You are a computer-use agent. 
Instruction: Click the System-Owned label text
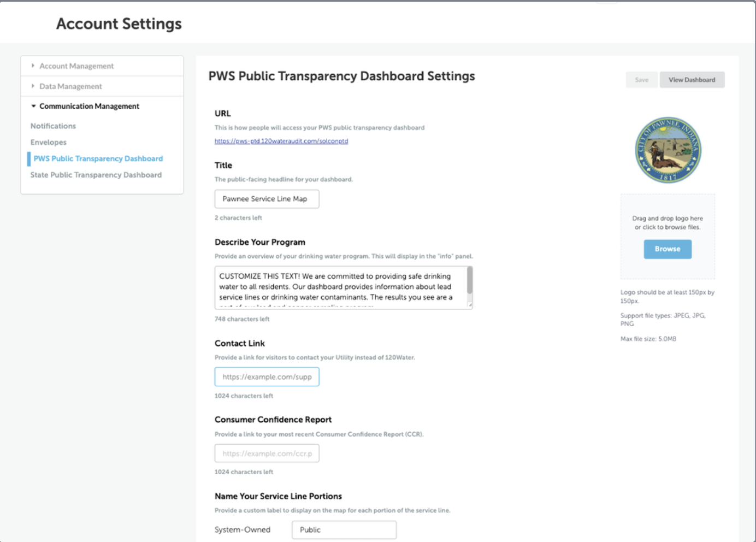[x=243, y=530]
